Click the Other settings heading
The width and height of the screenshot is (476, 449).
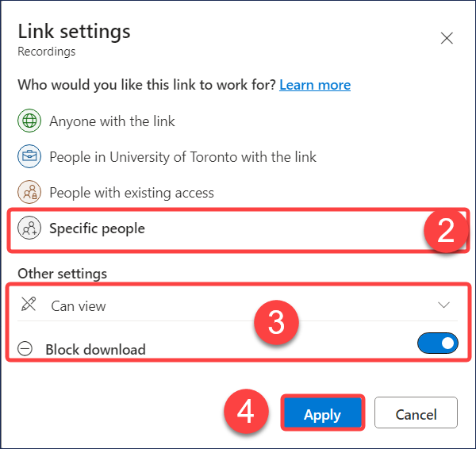point(62,274)
